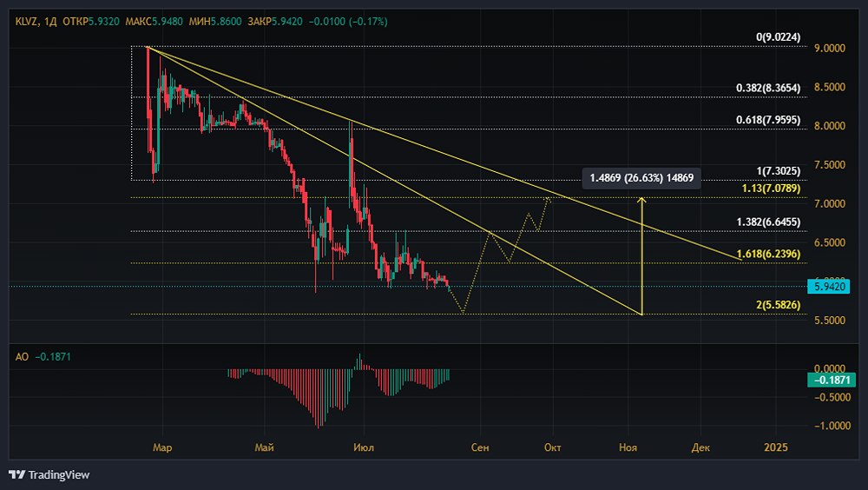Select the ЗАКР 5.9420 close value
Image resolution: width=868 pixels, height=490 pixels.
pos(274,22)
